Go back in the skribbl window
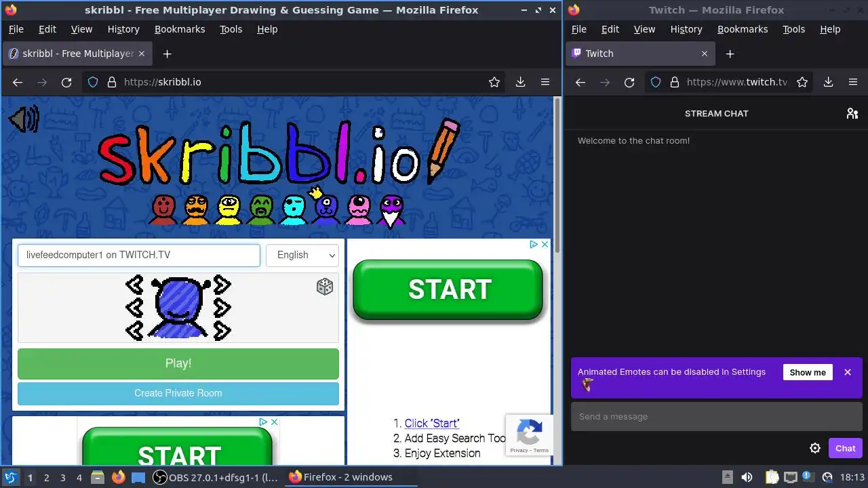 click(x=18, y=82)
